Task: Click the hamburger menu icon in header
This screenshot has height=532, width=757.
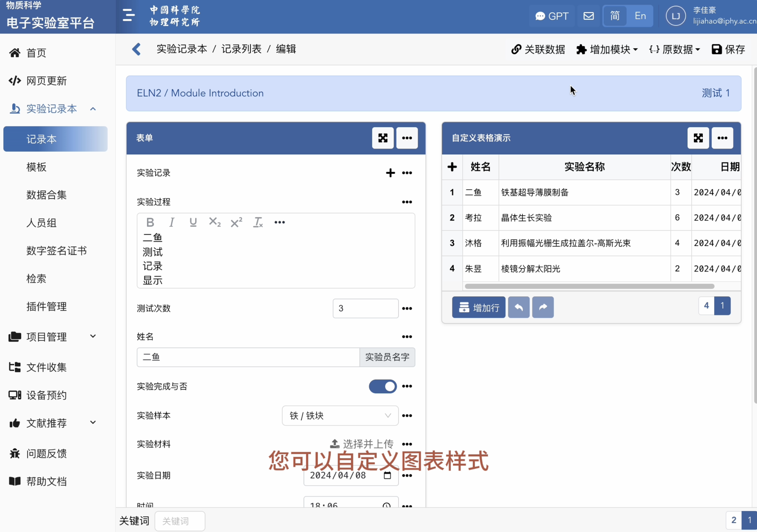Action: point(128,15)
